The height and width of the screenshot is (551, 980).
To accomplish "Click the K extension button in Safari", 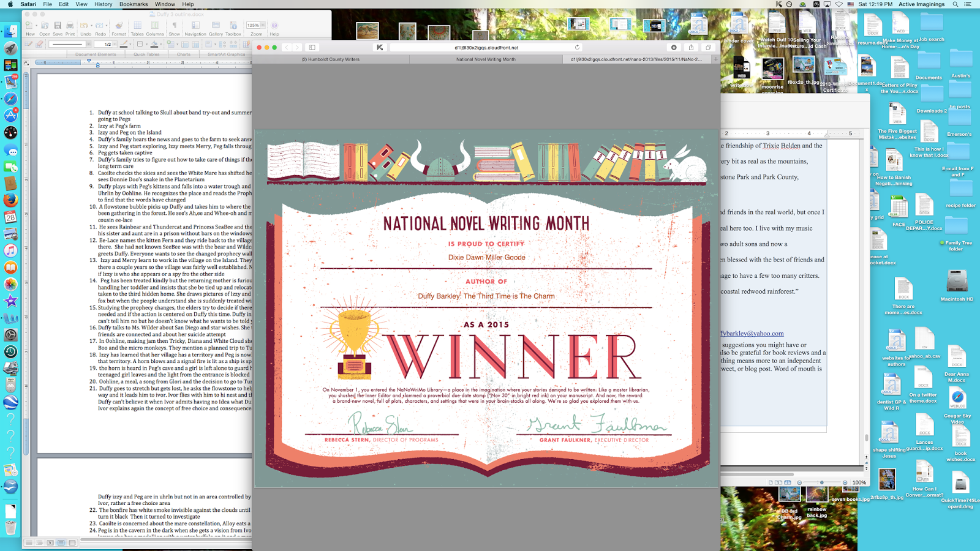I will [380, 47].
